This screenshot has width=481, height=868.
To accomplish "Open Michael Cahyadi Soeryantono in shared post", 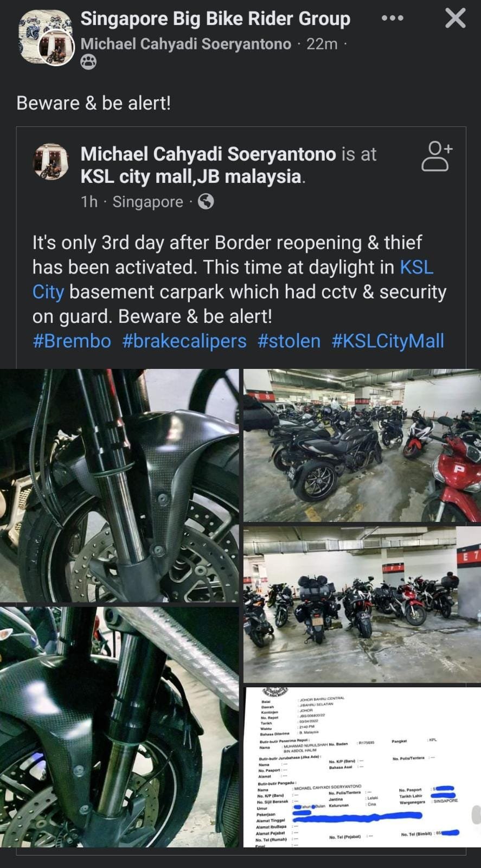I will click(x=208, y=154).
